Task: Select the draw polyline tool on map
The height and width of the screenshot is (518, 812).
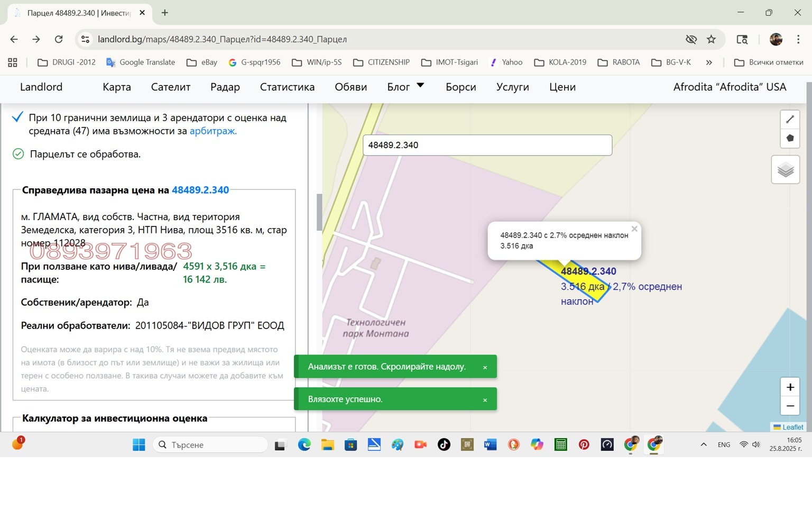Action: [790, 120]
